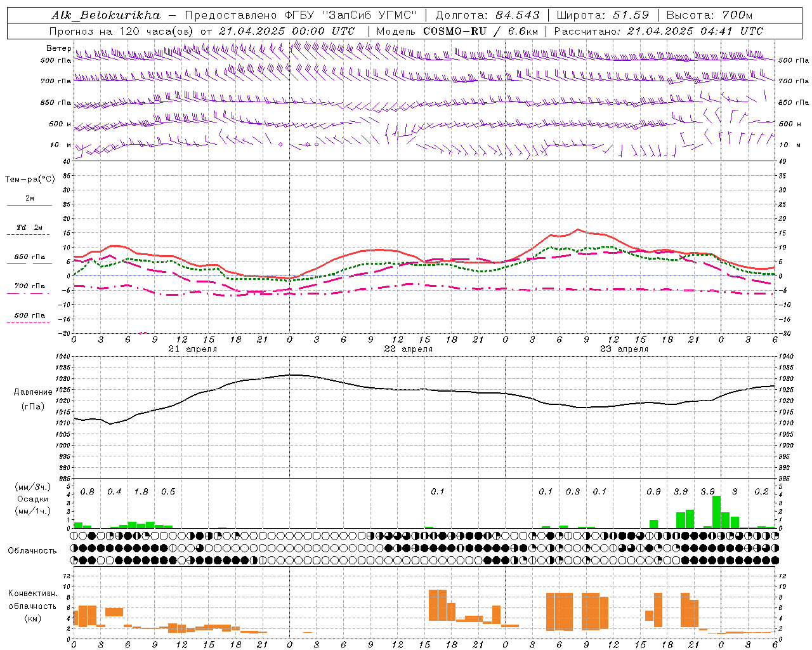
Task: Select the Высота: 700м elevation text
Action: [x=710, y=15]
